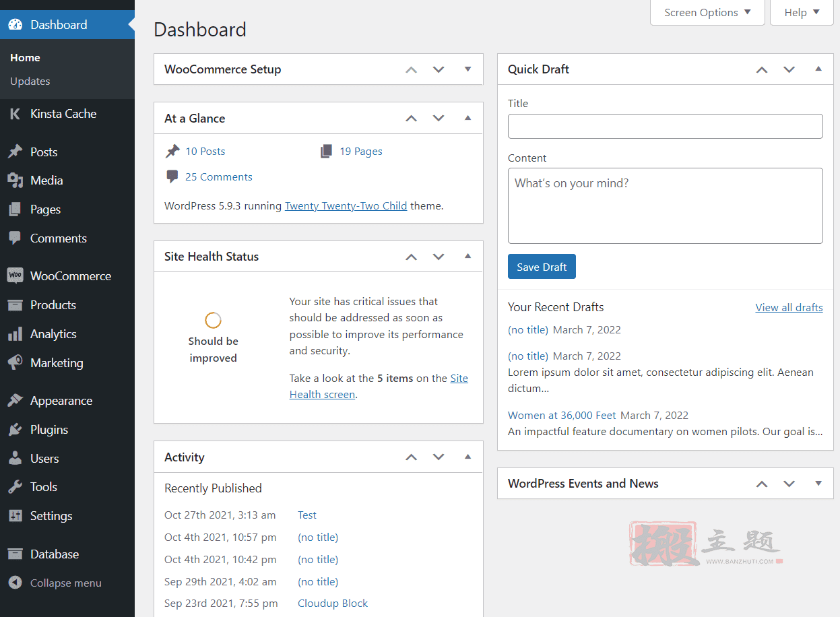Expand the WordPress Events and News panel
This screenshot has height=617, width=840.
pos(818,484)
